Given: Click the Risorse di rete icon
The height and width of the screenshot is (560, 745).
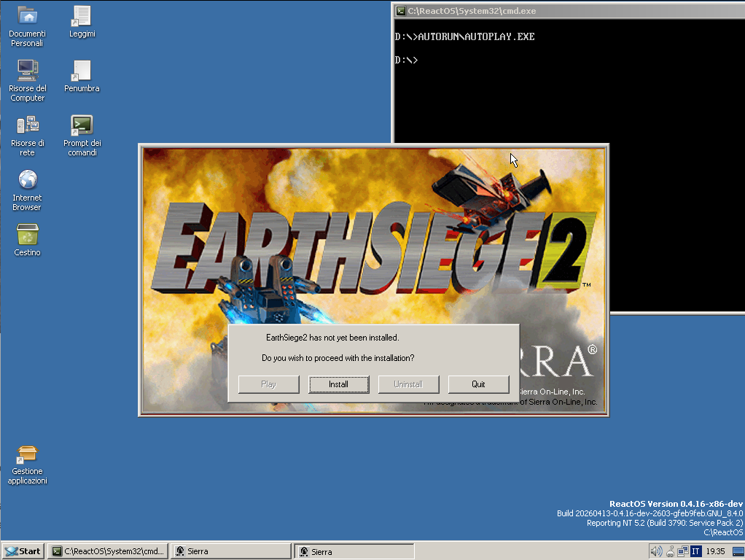Looking at the screenshot, I should (x=27, y=125).
